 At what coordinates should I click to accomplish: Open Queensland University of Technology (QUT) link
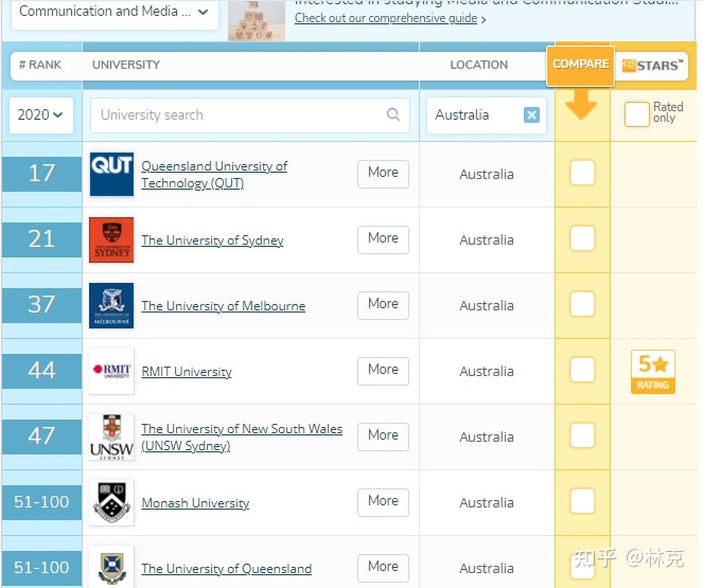tap(214, 174)
